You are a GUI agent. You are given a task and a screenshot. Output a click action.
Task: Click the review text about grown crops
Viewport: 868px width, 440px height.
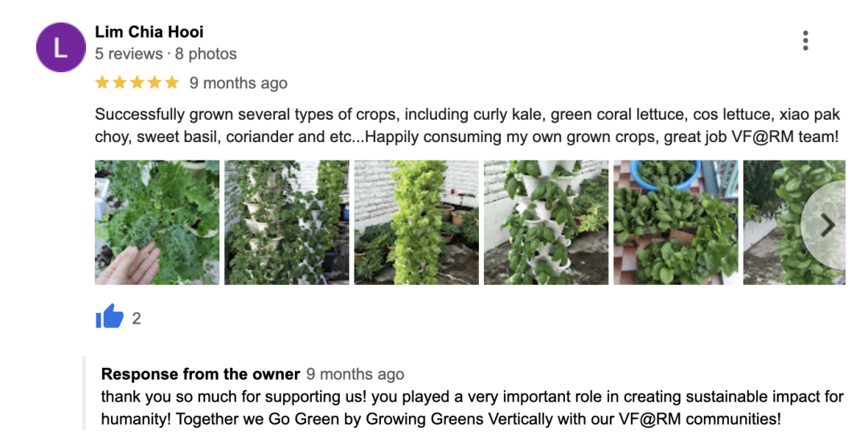point(466,126)
